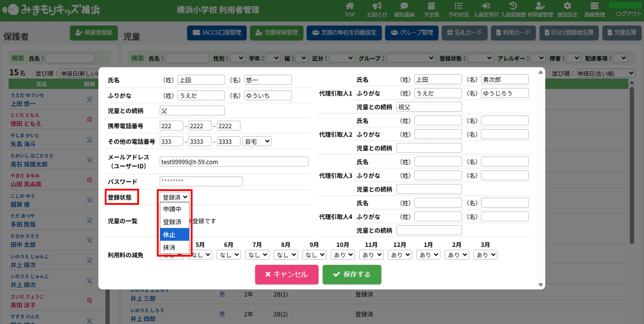The width and height of the screenshot is (644, 324).
Task: Open 予定表 calendar icon
Action: [431, 9]
